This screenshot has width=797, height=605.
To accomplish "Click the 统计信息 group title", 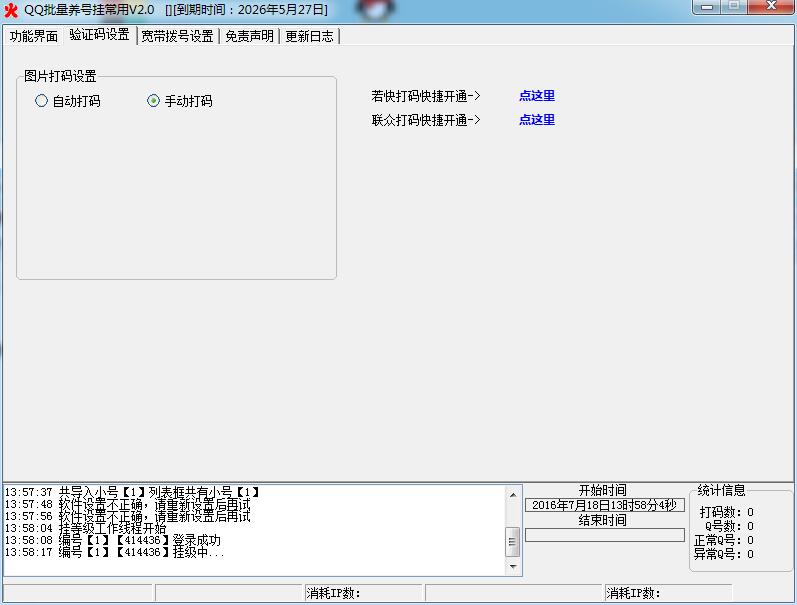I will tap(721, 490).
